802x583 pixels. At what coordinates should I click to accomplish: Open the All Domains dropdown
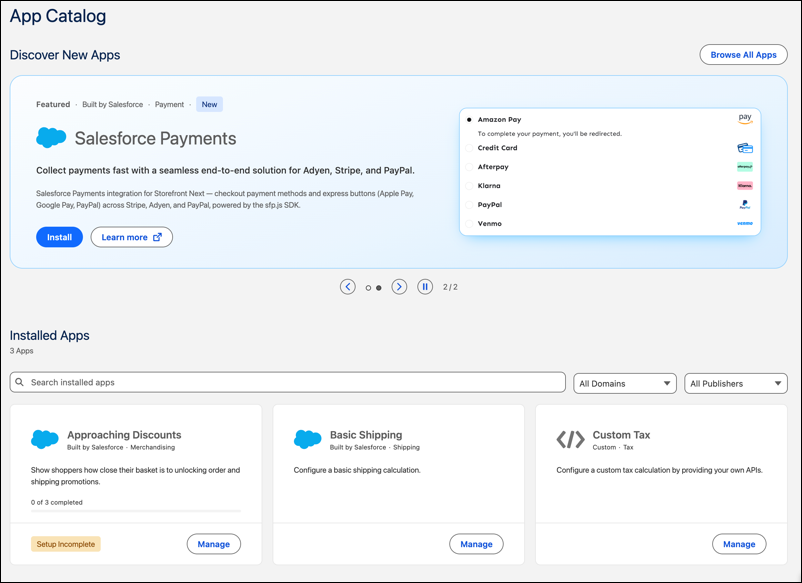click(x=625, y=384)
